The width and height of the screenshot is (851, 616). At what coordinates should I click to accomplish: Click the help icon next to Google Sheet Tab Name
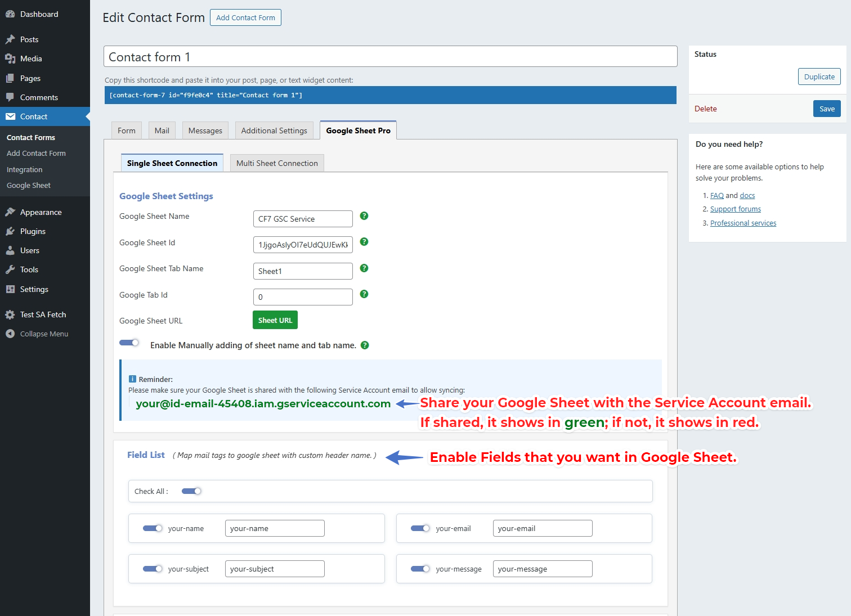tap(364, 268)
